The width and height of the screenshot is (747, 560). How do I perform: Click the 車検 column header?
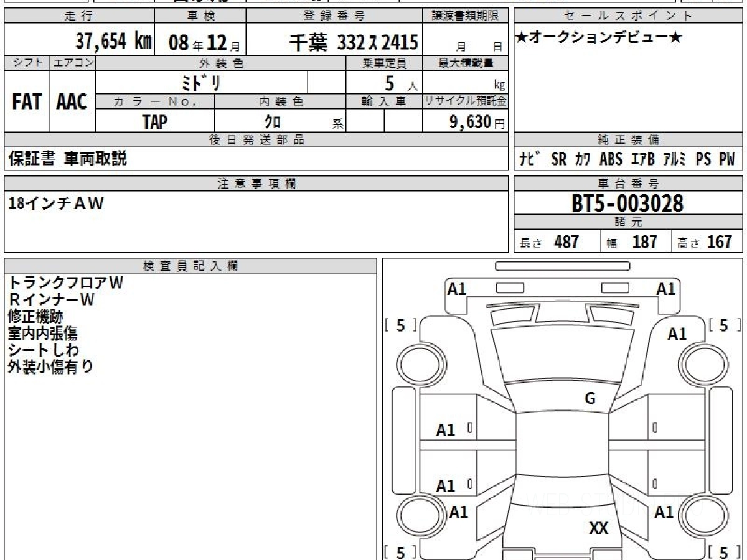[200, 16]
